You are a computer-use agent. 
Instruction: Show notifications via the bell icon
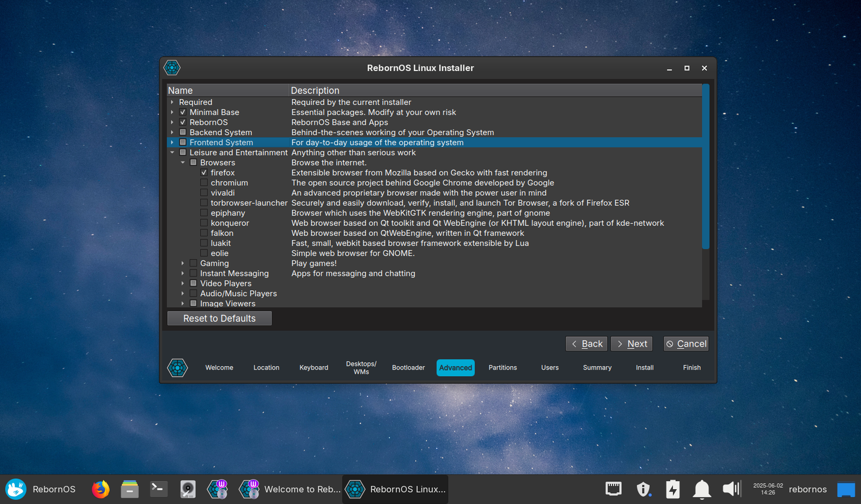(x=702, y=489)
